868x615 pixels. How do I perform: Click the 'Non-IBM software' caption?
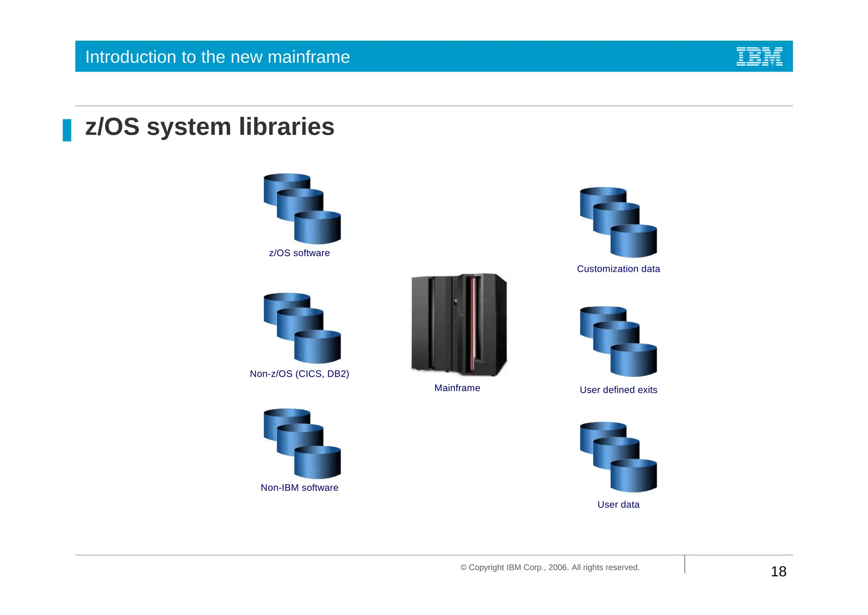299,488
